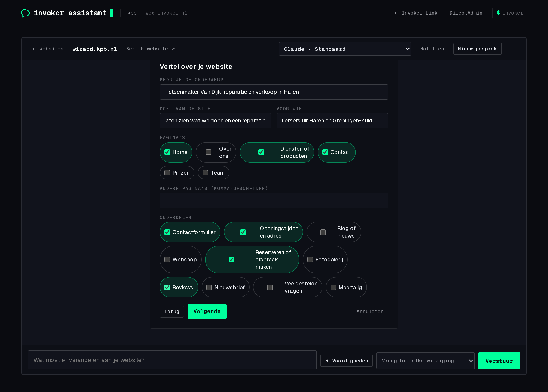
Task: Click the invoker assistant chat bubble logo
Action: tap(26, 13)
